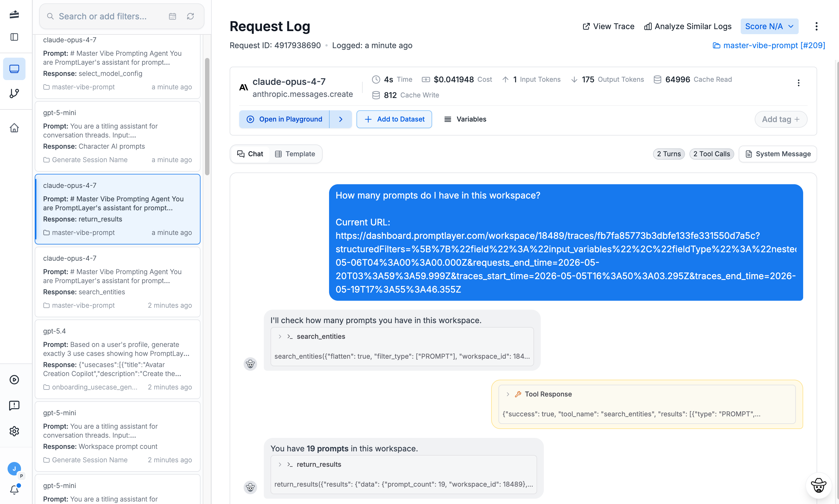Expand the return_results tool call
Image resolution: width=839 pixels, height=504 pixels.
coord(279,464)
